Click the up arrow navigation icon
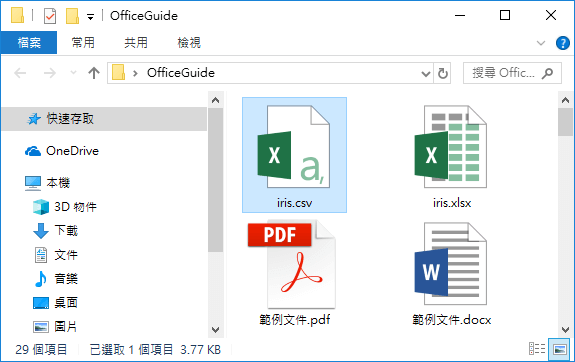The height and width of the screenshot is (362, 575). (94, 73)
